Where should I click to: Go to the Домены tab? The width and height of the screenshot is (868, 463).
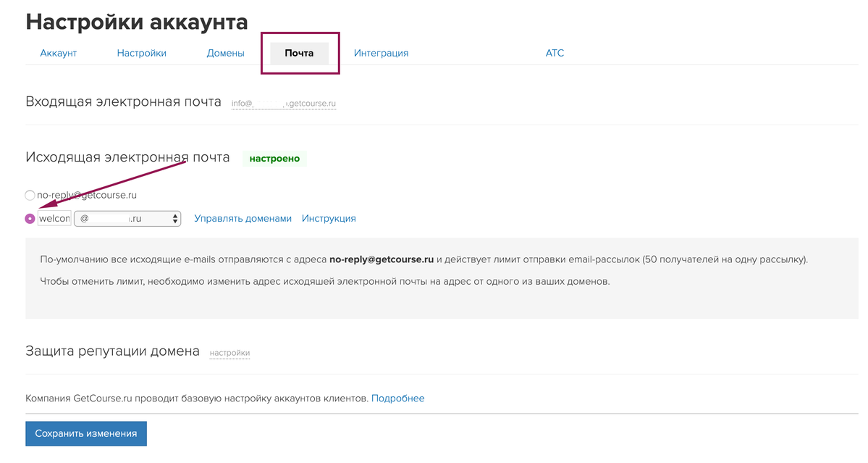pyautogui.click(x=225, y=53)
